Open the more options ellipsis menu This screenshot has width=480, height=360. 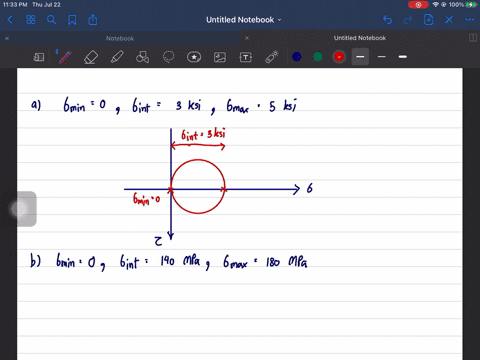[x=470, y=20]
